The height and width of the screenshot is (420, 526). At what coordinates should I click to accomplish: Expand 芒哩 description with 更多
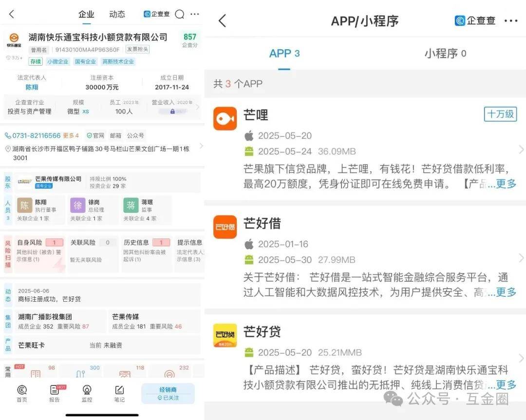(x=506, y=183)
